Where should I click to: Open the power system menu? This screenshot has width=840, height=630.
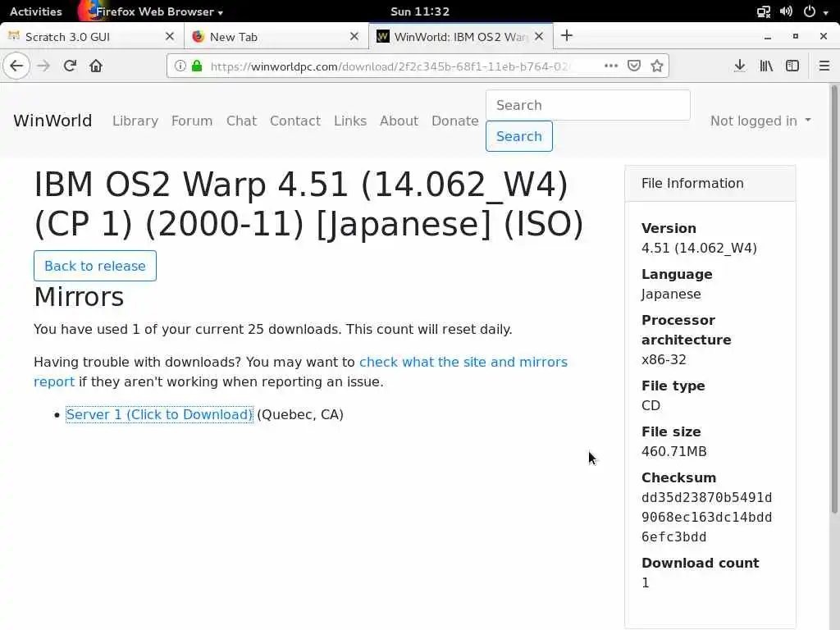(815, 11)
